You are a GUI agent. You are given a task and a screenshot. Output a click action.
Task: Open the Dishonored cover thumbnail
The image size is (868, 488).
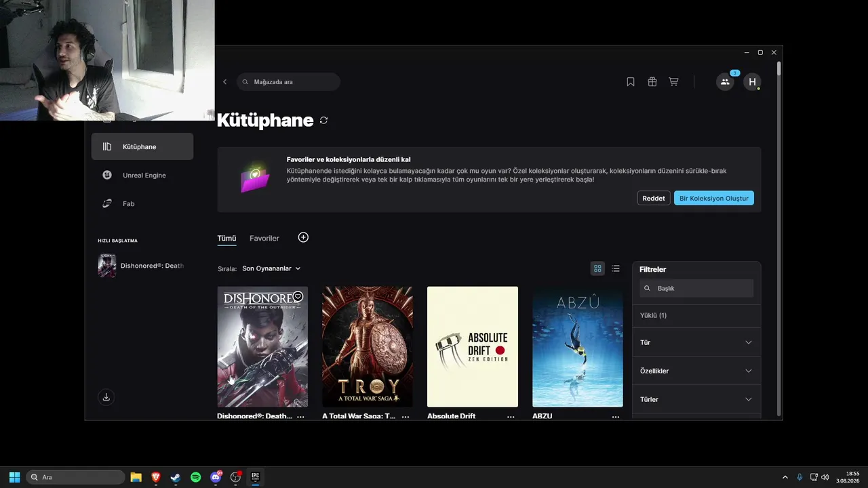(262, 346)
